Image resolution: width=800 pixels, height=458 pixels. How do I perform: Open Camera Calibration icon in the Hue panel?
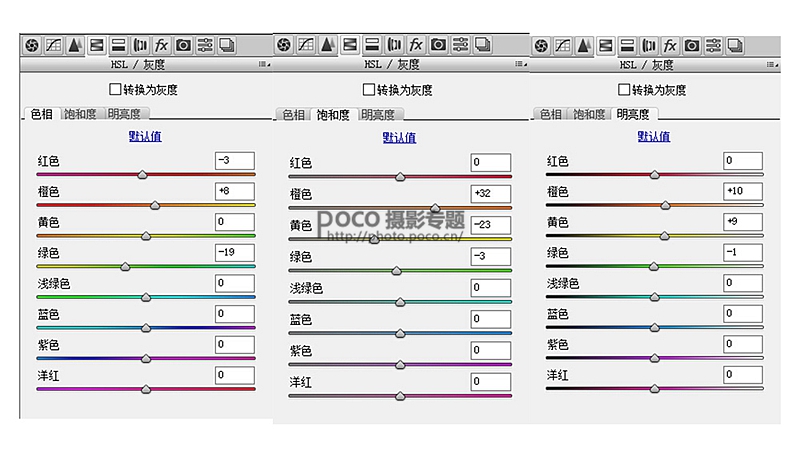coord(183,45)
